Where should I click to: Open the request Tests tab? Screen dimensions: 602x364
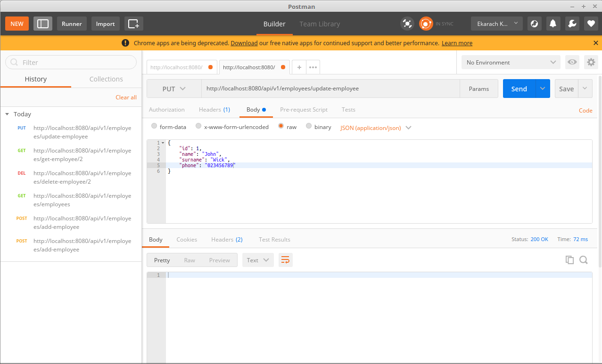tap(348, 109)
